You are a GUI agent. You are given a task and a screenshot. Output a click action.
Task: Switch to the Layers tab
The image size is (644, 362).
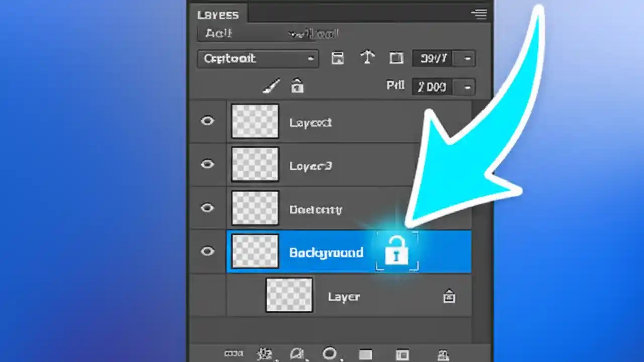pyautogui.click(x=218, y=14)
